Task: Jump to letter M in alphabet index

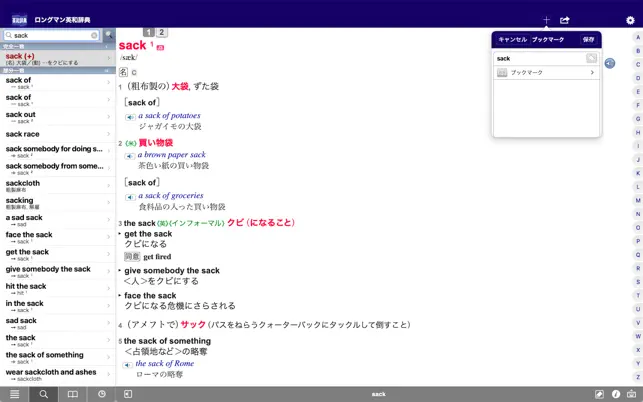Action: 638,200
